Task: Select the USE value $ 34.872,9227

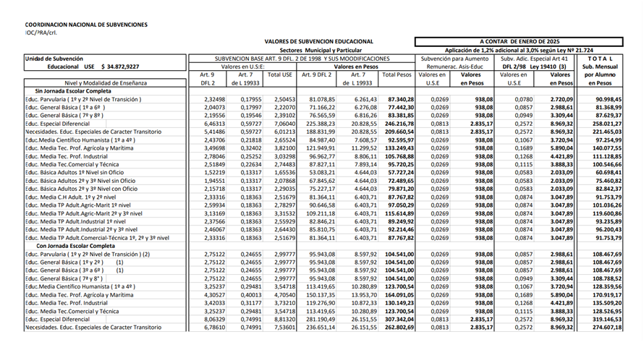Action: pos(123,67)
